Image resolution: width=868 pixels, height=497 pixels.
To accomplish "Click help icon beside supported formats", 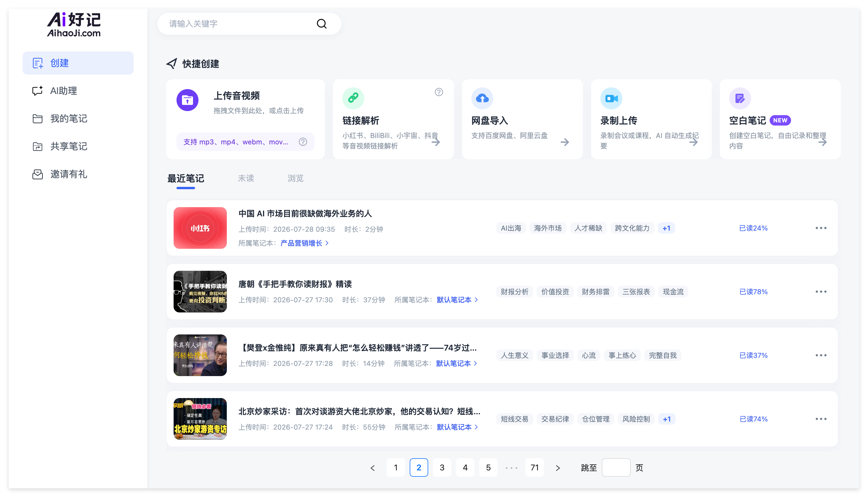I will 303,142.
